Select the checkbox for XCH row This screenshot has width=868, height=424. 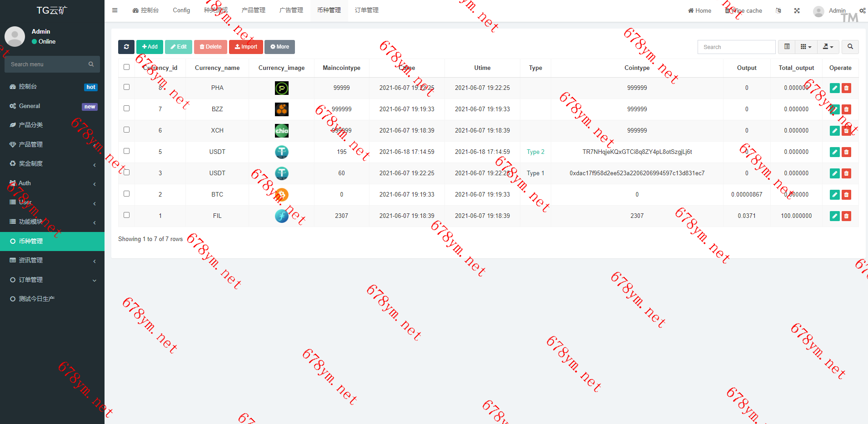[x=126, y=130]
